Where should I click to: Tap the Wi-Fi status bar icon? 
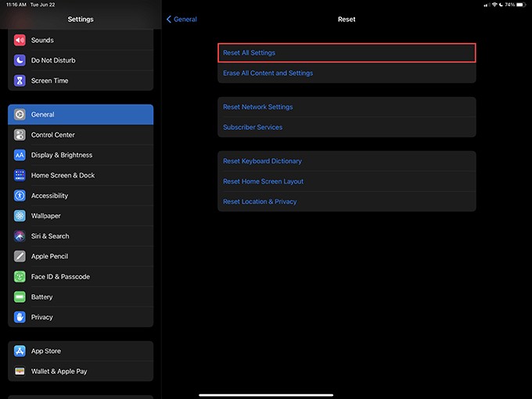click(494, 5)
